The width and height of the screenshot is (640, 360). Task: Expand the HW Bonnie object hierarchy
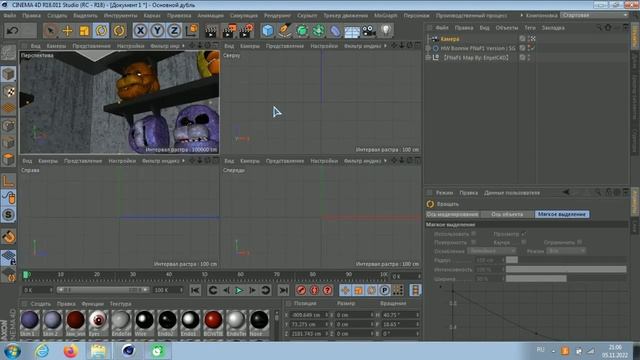tap(428, 48)
